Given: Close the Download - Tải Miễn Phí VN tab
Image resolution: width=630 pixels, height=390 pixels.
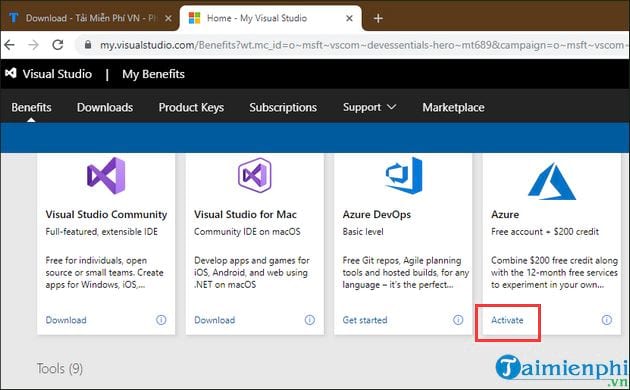Looking at the screenshot, I should pyautogui.click(x=168, y=18).
